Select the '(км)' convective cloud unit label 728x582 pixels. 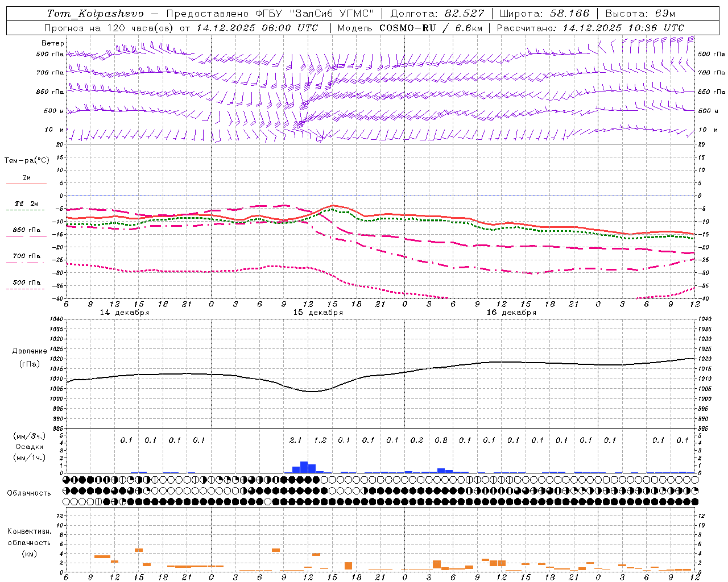coord(29,554)
